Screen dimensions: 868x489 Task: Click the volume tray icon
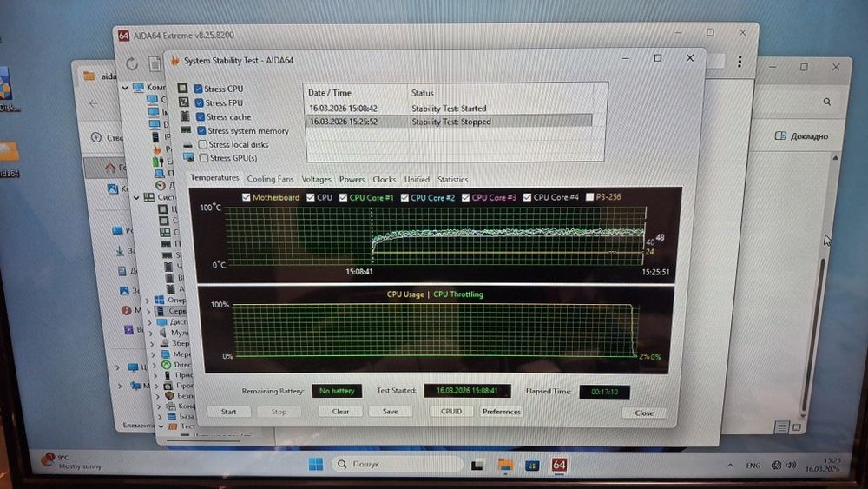791,466
